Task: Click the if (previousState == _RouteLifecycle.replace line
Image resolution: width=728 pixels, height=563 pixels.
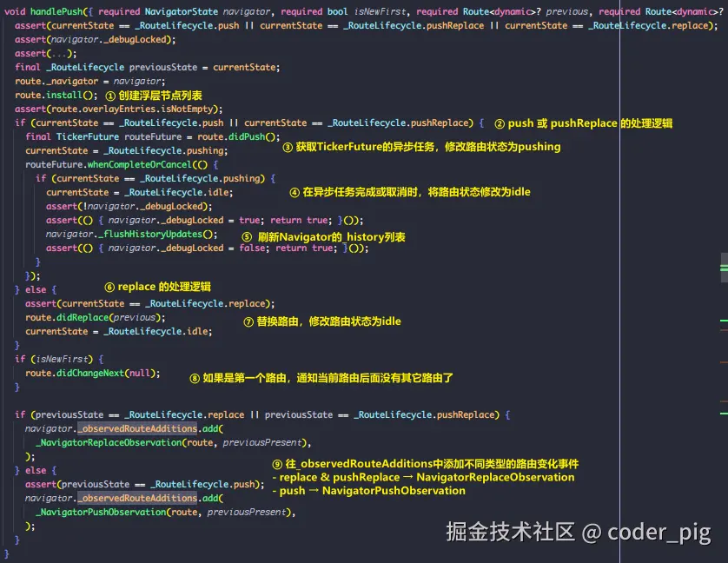Action: coord(262,414)
